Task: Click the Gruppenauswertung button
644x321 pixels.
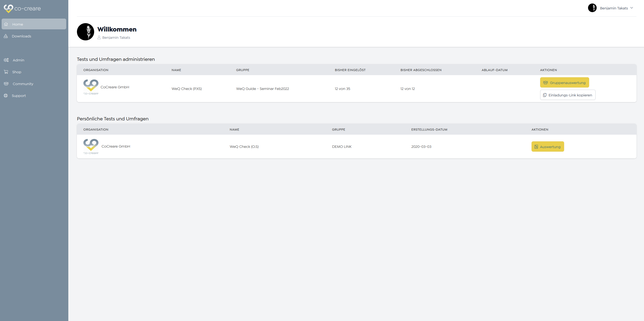Action: pos(564,82)
